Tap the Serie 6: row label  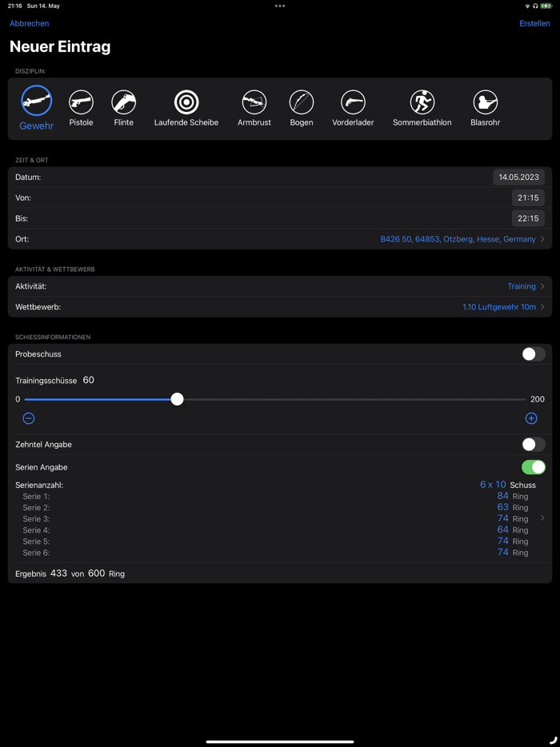pos(36,553)
